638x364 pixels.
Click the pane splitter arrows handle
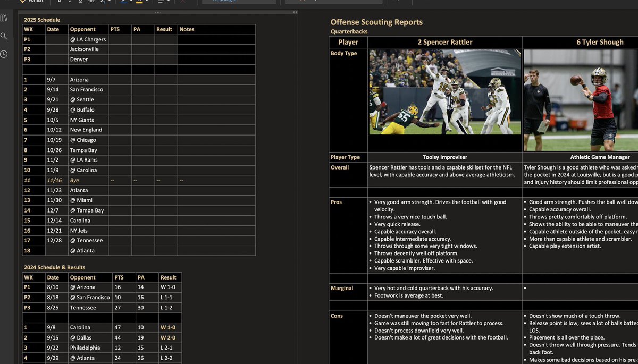tap(296, 12)
